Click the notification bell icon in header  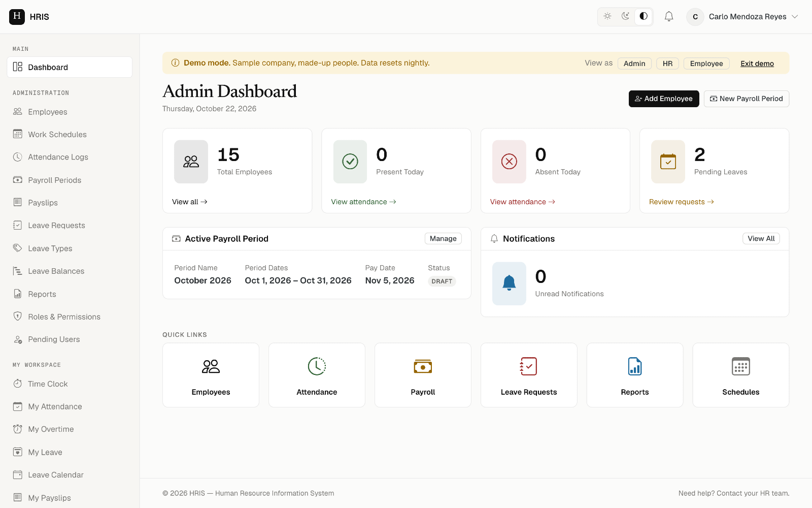[669, 17]
